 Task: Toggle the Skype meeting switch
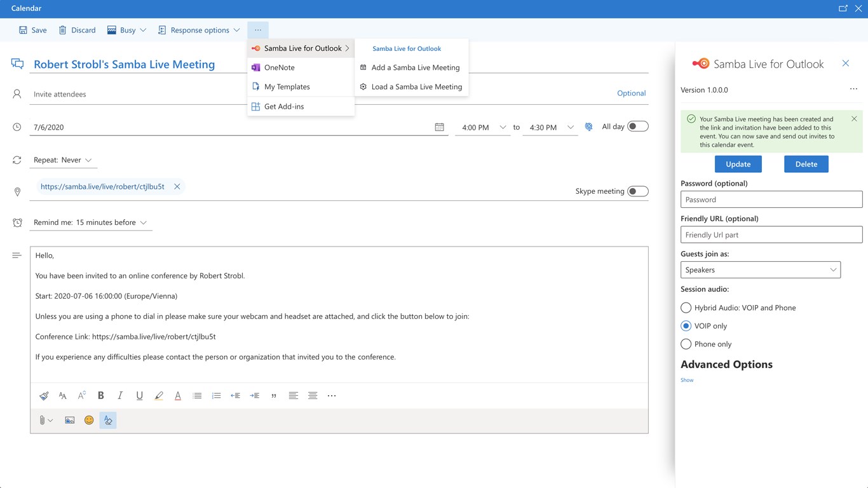click(x=638, y=191)
